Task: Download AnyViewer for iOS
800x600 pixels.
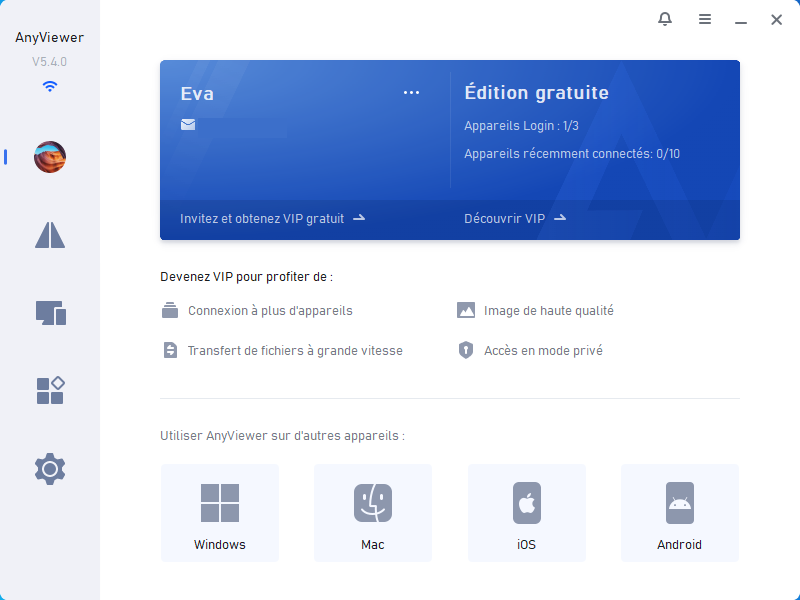Action: pyautogui.click(x=527, y=513)
